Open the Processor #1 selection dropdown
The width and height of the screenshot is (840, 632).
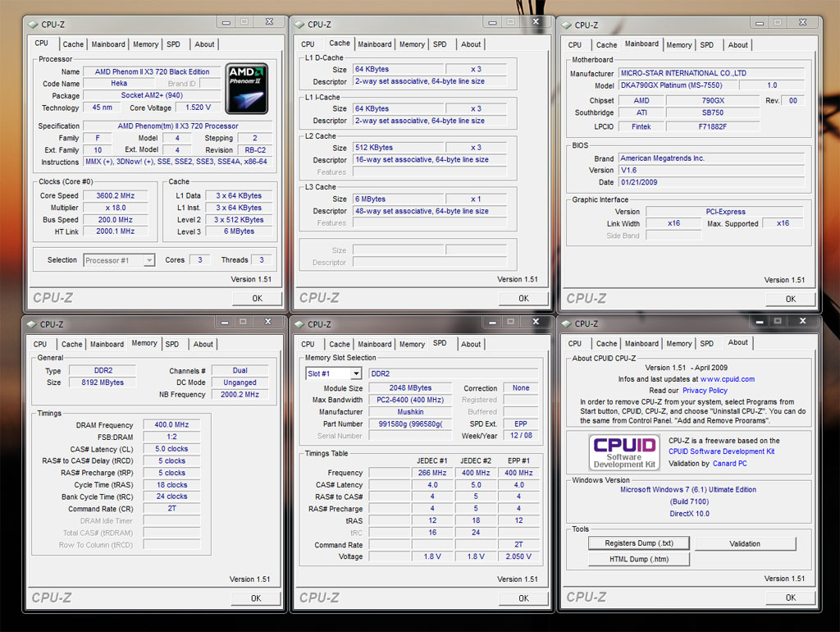point(149,260)
